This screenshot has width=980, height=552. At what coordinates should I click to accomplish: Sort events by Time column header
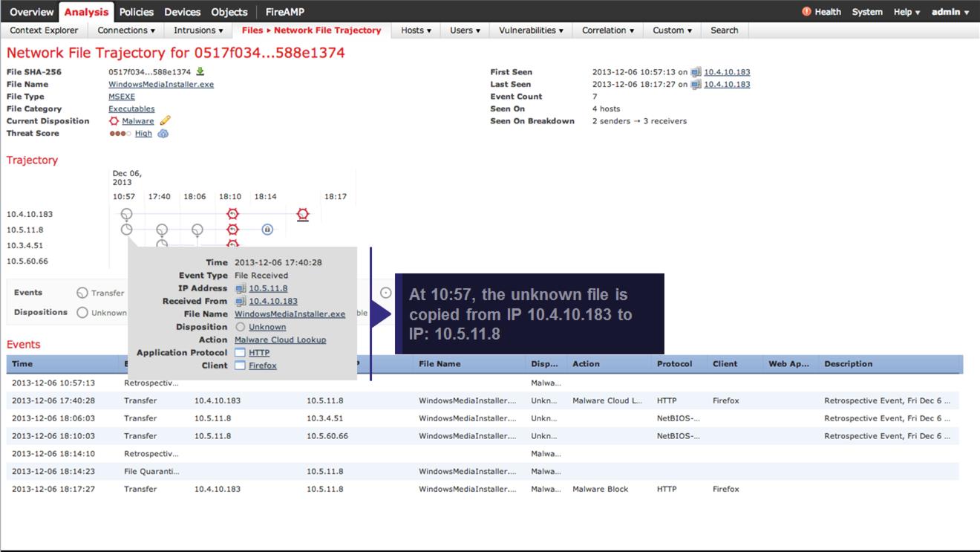22,364
